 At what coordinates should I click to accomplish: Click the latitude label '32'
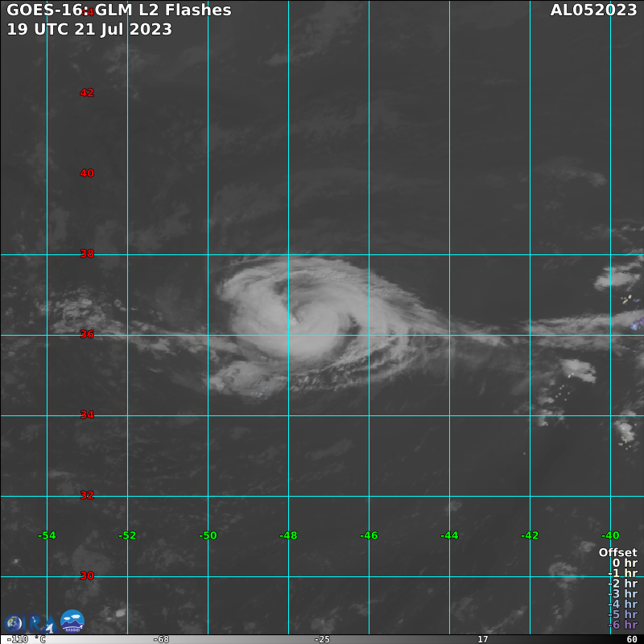pos(87,495)
